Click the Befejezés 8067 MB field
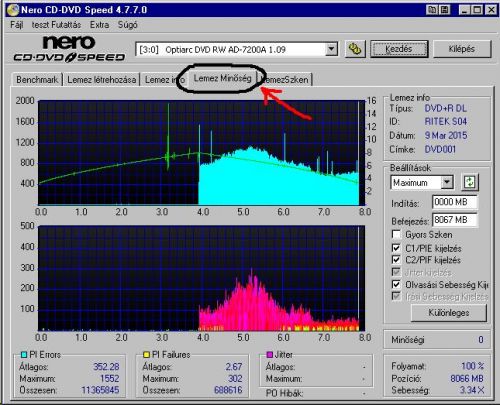The height and width of the screenshot is (405, 500). coord(455,220)
